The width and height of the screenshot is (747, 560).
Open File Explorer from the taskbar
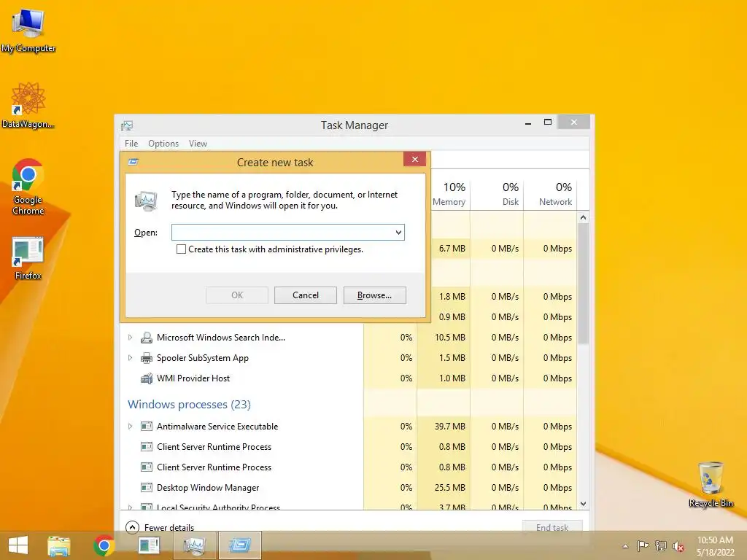point(58,545)
